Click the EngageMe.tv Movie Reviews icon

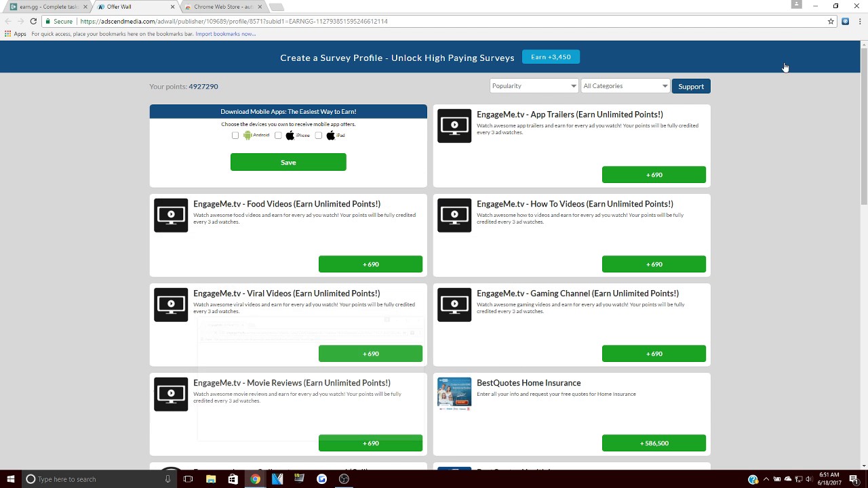tap(171, 394)
